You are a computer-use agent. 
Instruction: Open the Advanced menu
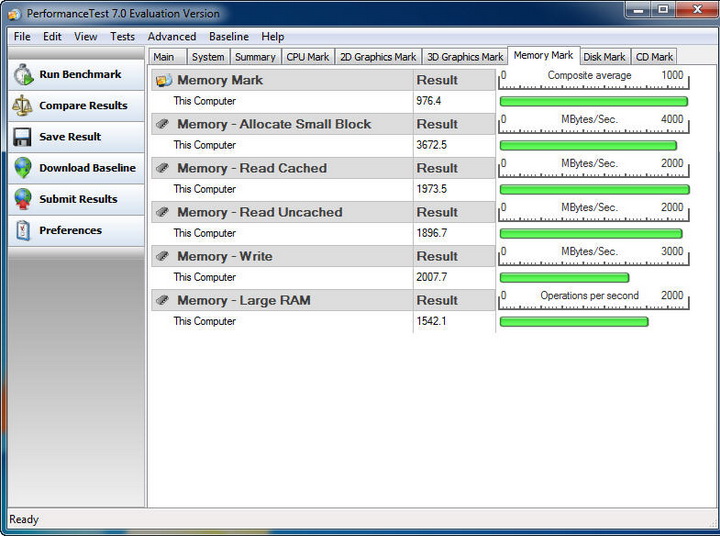172,37
